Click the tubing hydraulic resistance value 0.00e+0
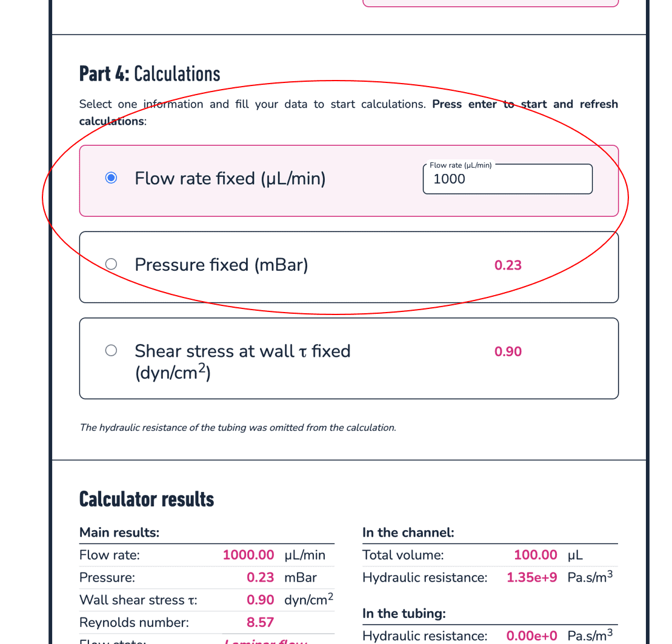The image size is (672, 644). click(531, 636)
